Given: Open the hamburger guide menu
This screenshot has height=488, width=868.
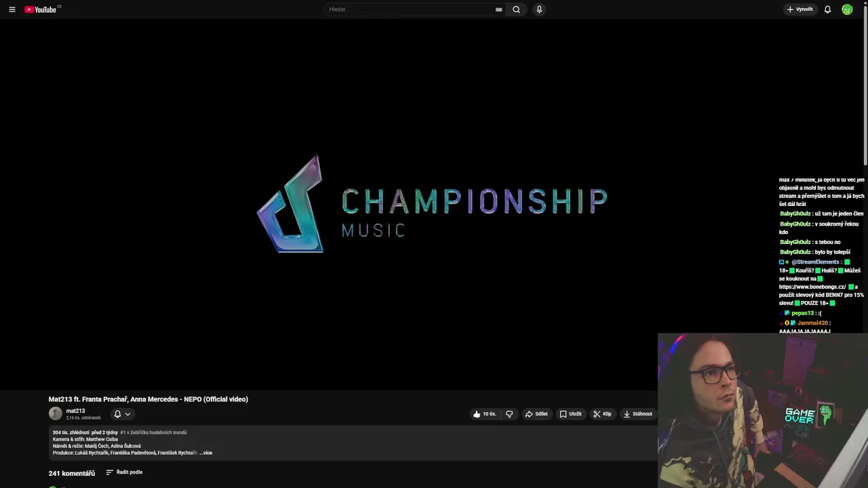Looking at the screenshot, I should point(12,9).
